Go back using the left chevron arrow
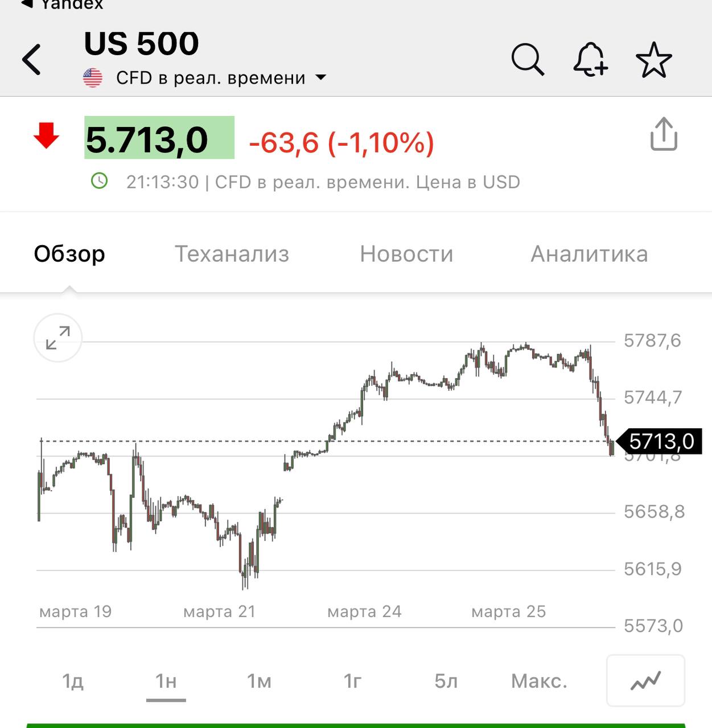Image resolution: width=712 pixels, height=728 pixels. 32,59
